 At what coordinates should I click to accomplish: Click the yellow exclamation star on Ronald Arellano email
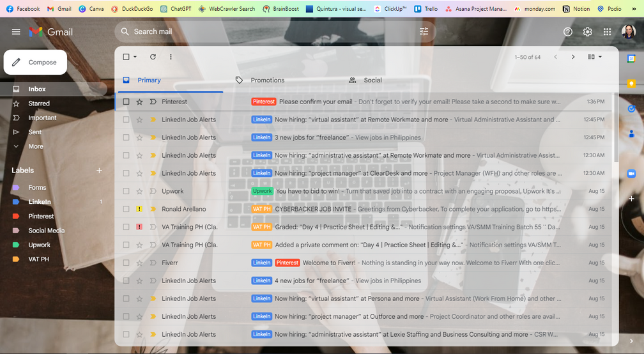[140, 208]
